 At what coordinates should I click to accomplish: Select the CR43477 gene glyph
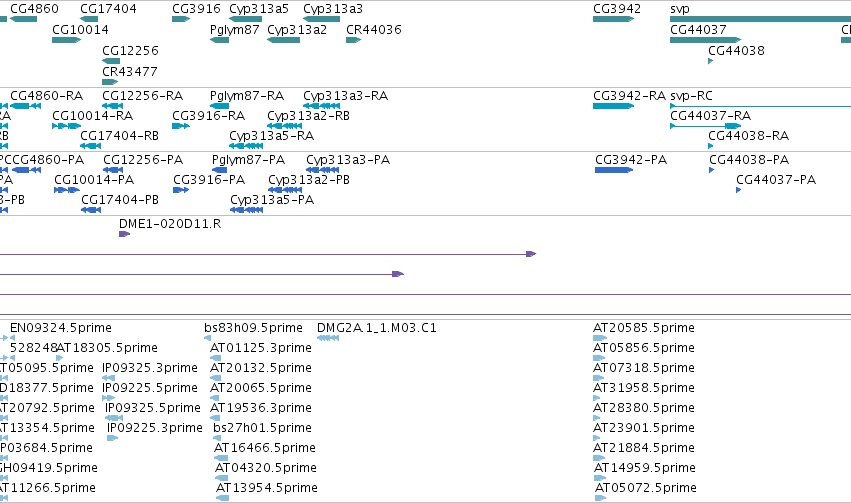point(110,82)
